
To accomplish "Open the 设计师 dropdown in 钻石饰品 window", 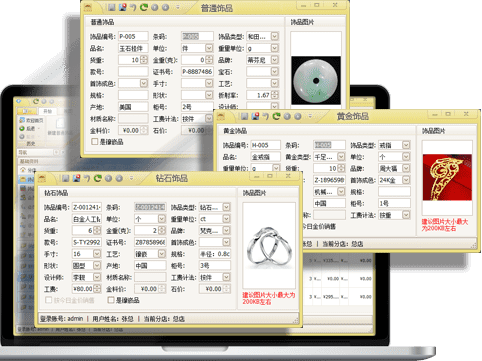I will click(97, 277).
